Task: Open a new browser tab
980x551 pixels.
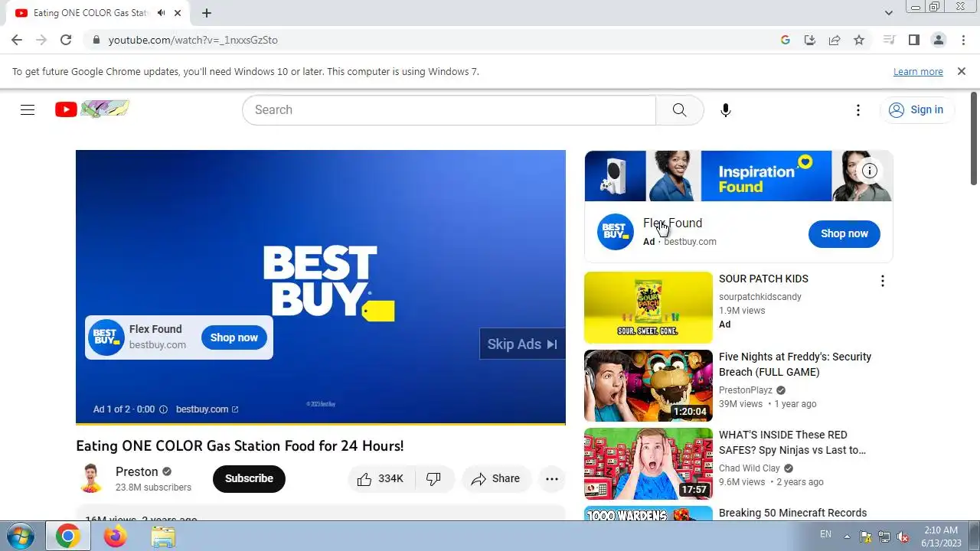Action: 207,13
